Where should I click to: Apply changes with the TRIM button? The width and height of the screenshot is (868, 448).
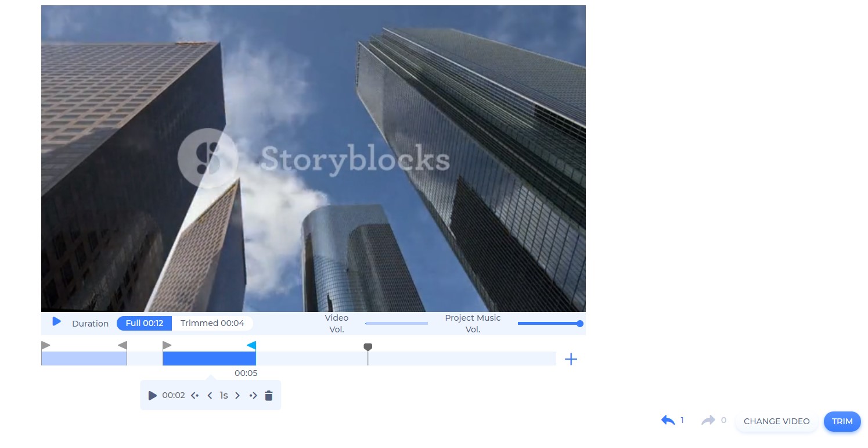click(842, 421)
